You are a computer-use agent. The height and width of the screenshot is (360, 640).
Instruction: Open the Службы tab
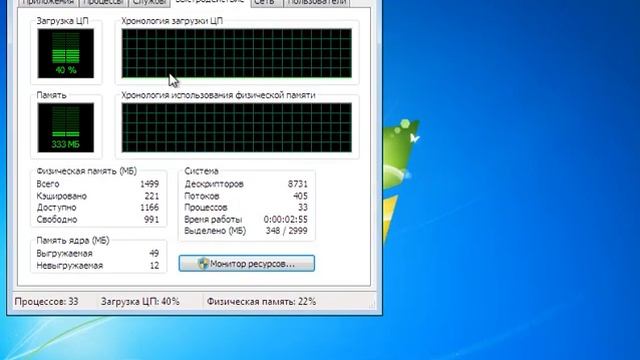click(x=149, y=2)
